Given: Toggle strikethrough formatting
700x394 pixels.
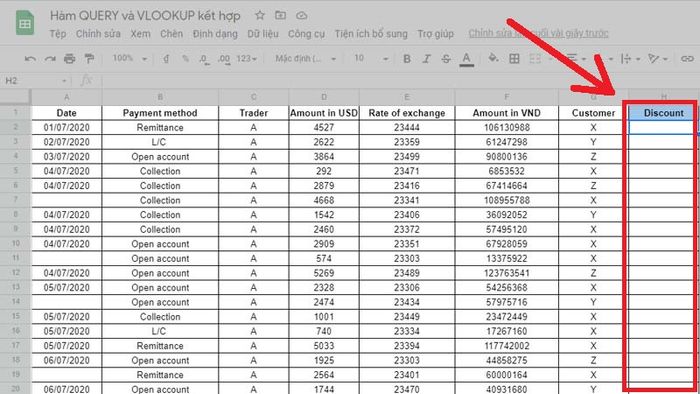Looking at the screenshot, I should click(446, 58).
